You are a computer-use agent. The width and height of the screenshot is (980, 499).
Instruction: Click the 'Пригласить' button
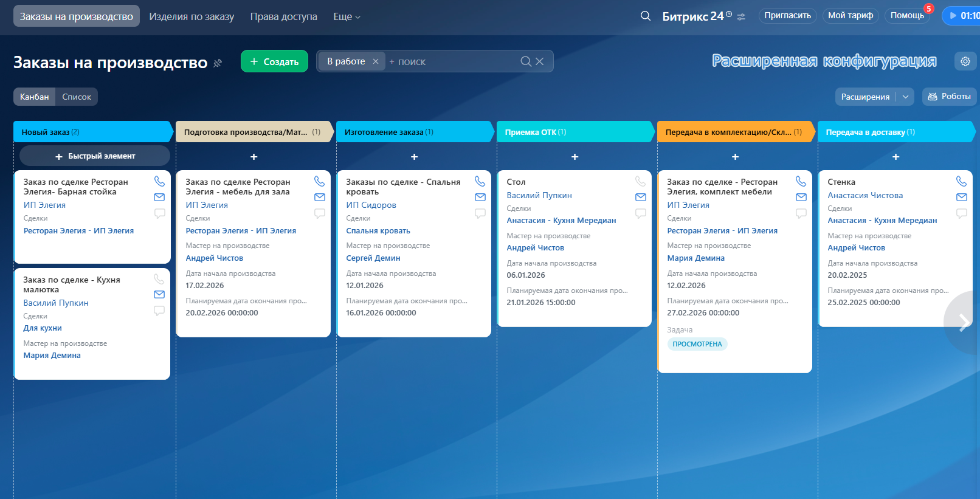click(x=788, y=16)
